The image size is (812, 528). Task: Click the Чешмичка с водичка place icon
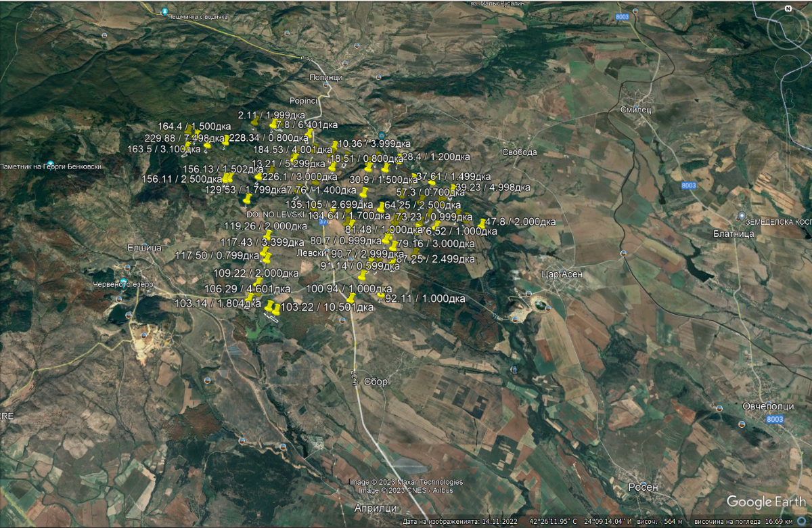coord(164,12)
